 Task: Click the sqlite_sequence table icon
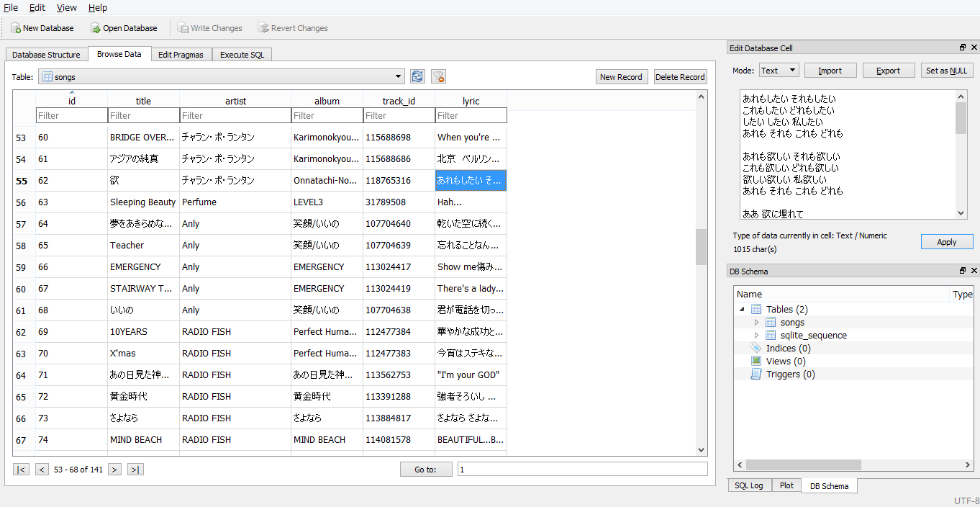771,335
